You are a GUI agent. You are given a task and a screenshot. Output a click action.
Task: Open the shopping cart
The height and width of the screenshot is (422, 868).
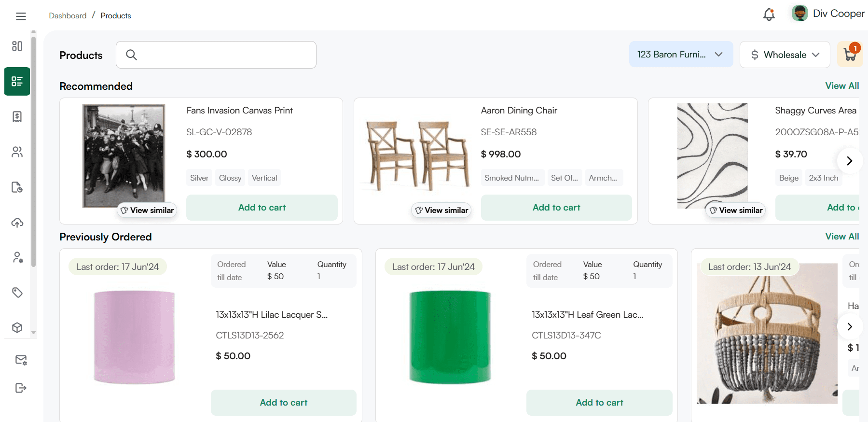click(x=850, y=55)
